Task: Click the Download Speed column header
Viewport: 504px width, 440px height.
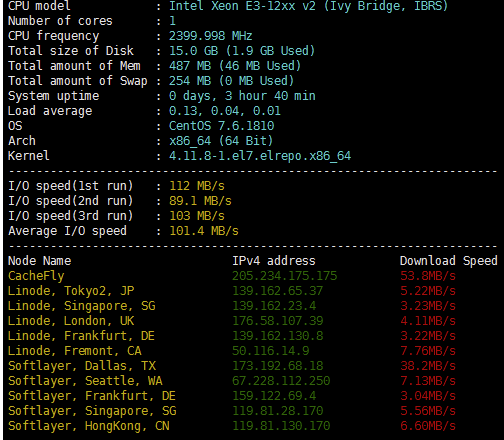Action: click(449, 261)
